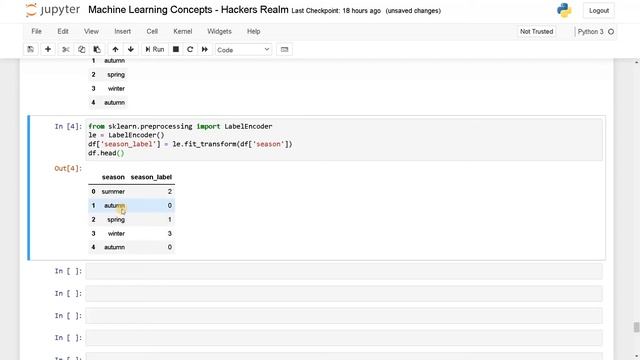Click the Out[4] output prompt
The image size is (640, 360).
tap(68, 168)
